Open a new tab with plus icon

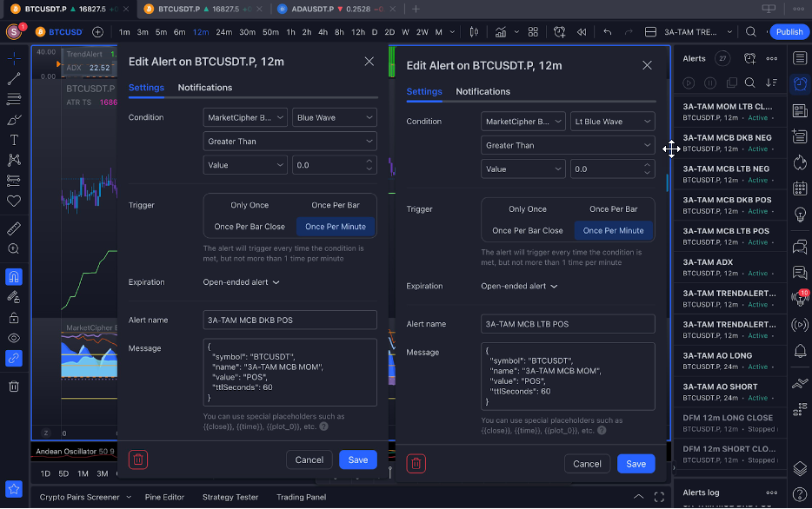[x=416, y=9]
